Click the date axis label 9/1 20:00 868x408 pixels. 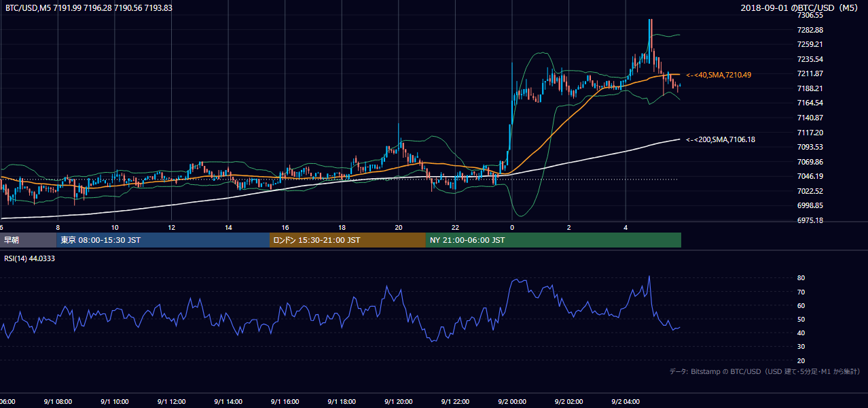coord(399,401)
